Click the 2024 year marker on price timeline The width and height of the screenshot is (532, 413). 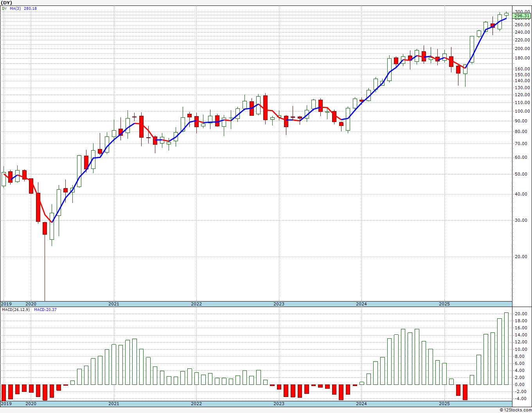point(361,304)
